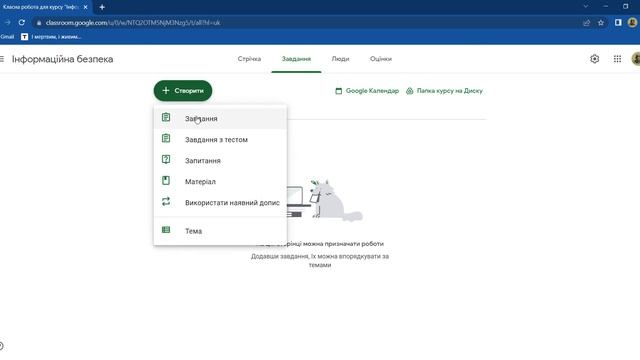Open a new browser tab

pyautogui.click(x=102, y=7)
